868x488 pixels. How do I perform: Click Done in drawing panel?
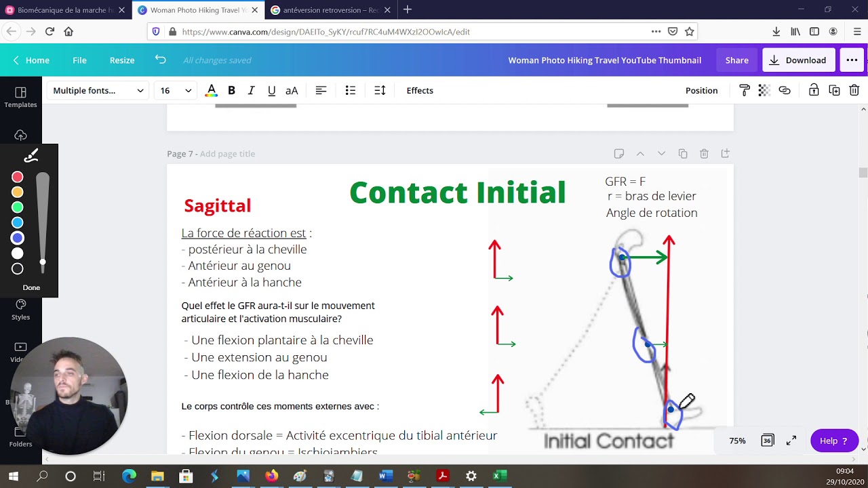pos(31,287)
